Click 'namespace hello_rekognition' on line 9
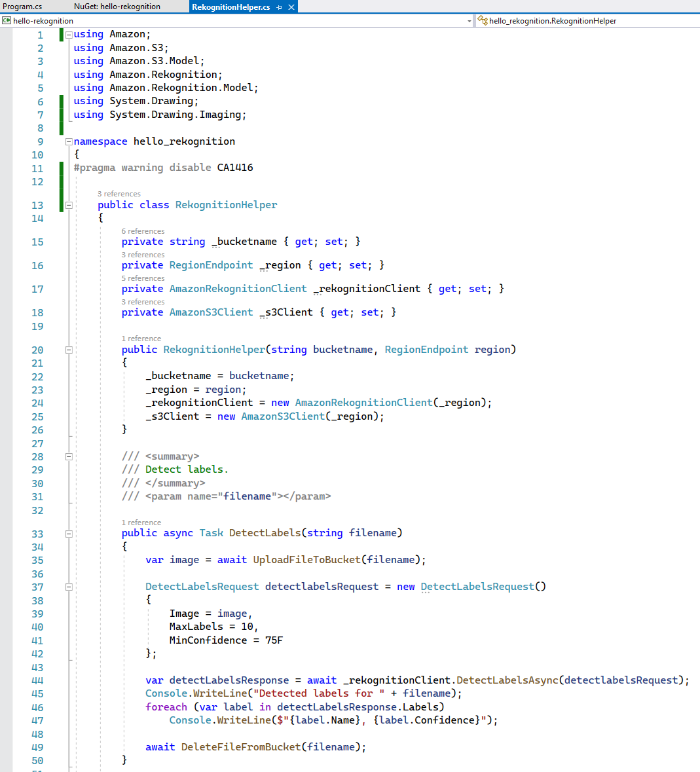Image resolution: width=700 pixels, height=772 pixels. pos(155,141)
